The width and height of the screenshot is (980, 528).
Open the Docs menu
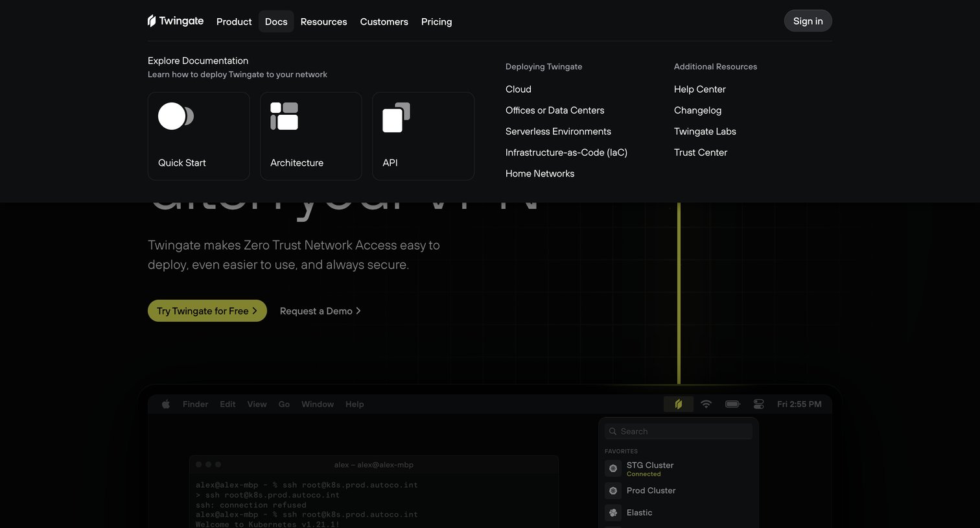coord(276,21)
